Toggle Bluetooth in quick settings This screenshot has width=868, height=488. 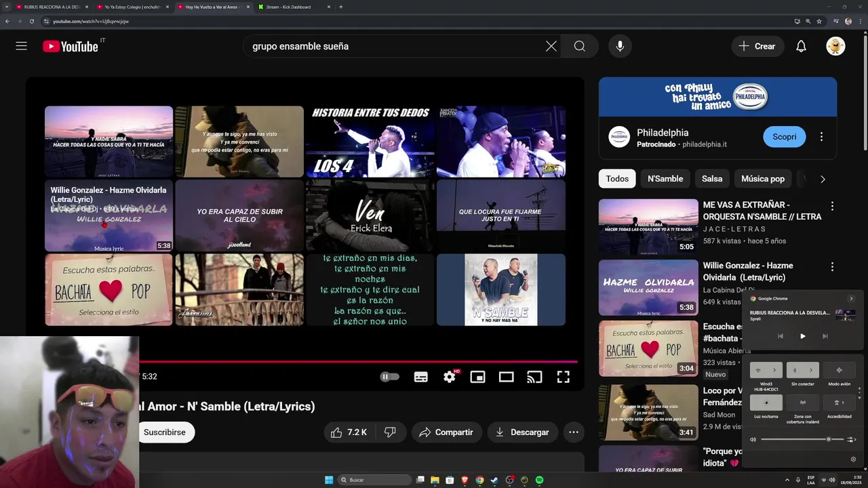[795, 370]
